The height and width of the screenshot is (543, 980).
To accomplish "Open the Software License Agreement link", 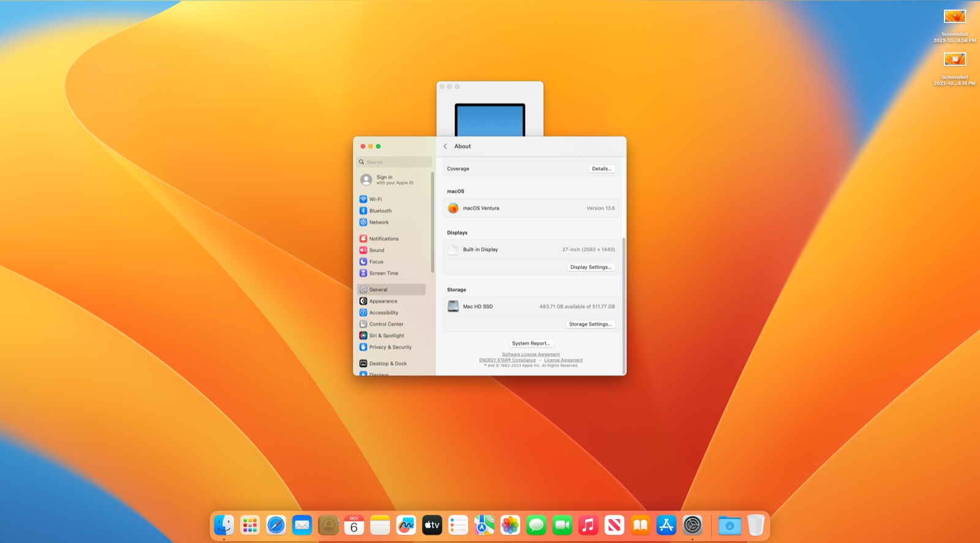I will 531,354.
